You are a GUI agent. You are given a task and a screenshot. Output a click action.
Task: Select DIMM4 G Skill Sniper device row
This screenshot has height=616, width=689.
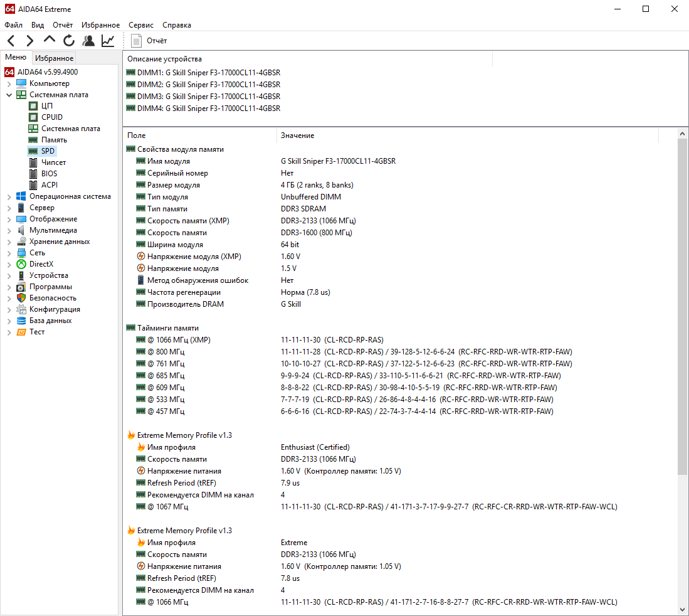pos(203,108)
